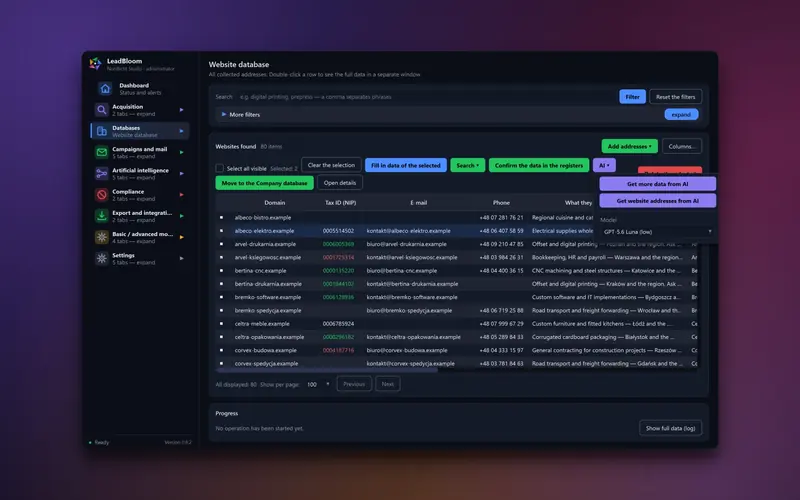Toggle checkbox for bertina-cnc.example row
The height and width of the screenshot is (500, 800).
pos(221,270)
